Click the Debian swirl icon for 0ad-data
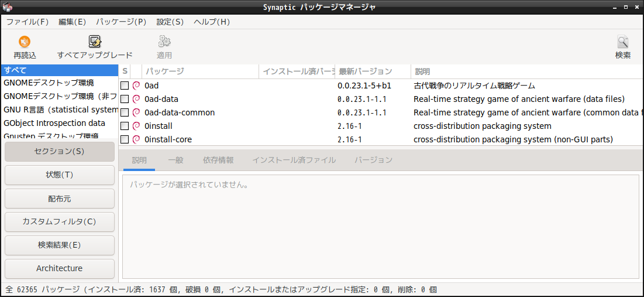 click(x=136, y=99)
